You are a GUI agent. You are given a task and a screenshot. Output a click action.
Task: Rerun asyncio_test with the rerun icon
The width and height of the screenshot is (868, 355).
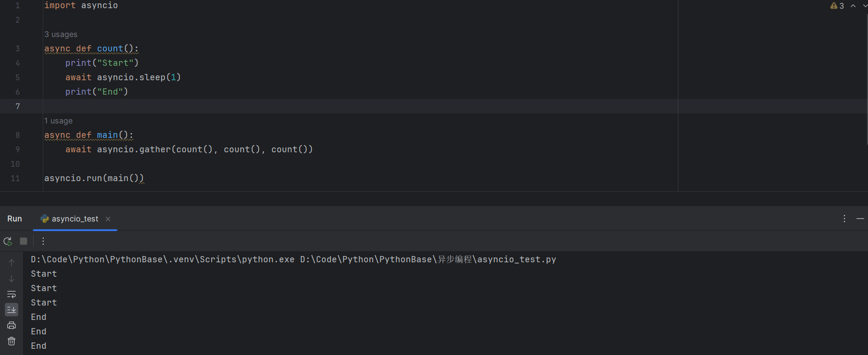point(8,241)
